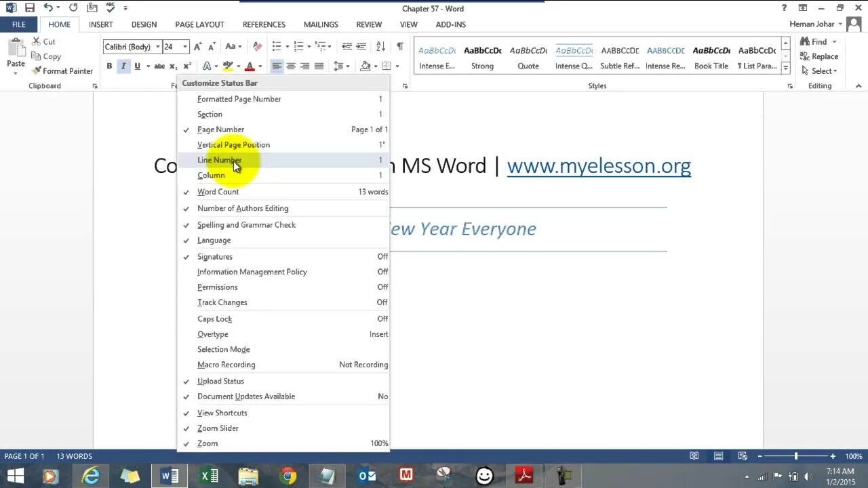The image size is (868, 488).
Task: Enable Line Number in status bar menu
Action: pyautogui.click(x=283, y=160)
